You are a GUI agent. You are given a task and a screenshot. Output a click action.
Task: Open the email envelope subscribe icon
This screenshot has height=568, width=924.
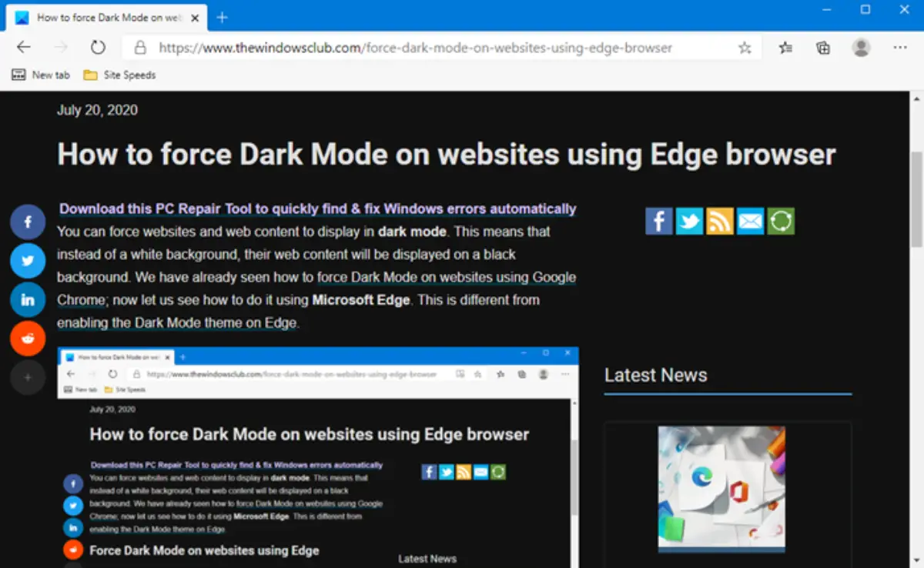(750, 221)
